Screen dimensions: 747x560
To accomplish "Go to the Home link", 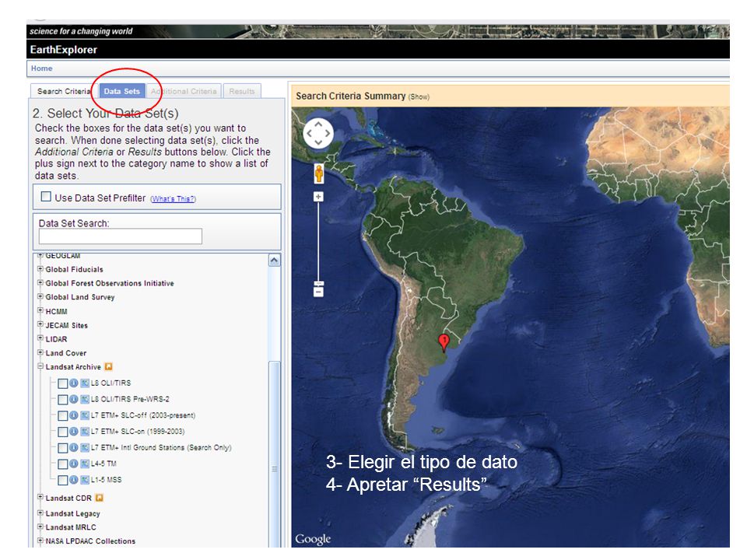I will [41, 68].
